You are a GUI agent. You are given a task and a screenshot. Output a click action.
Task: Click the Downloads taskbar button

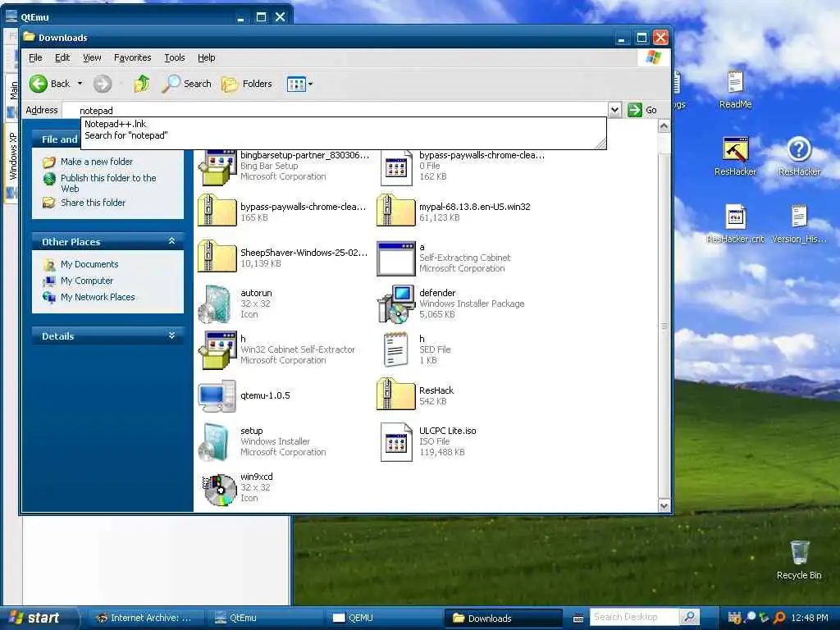click(503, 618)
